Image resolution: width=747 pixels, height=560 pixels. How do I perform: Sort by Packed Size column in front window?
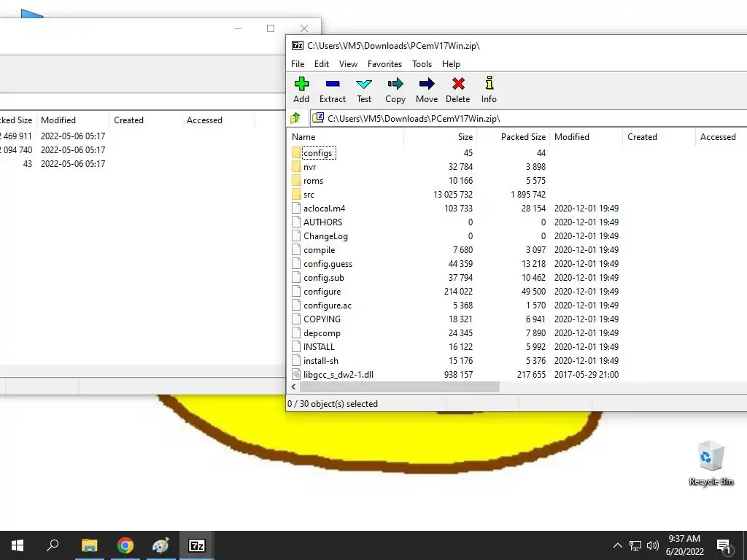513,137
